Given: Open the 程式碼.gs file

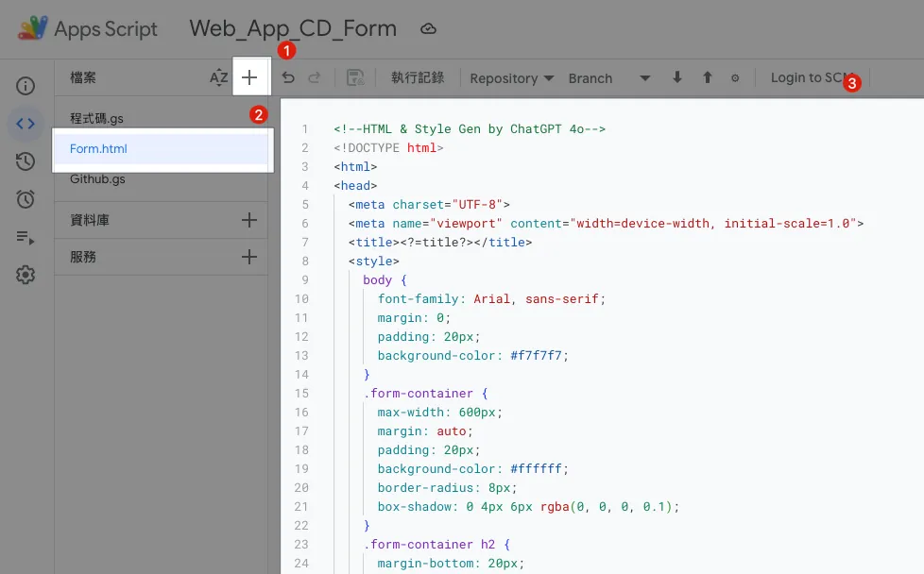Looking at the screenshot, I should coord(96,118).
